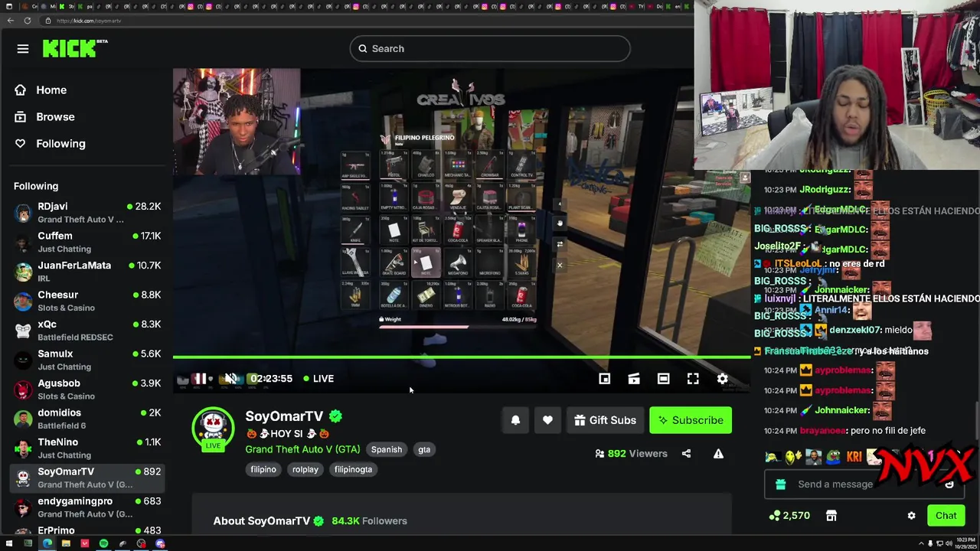This screenshot has width=980, height=551.
Task: Enable picture-in-picture mini player
Action: pyautogui.click(x=604, y=379)
